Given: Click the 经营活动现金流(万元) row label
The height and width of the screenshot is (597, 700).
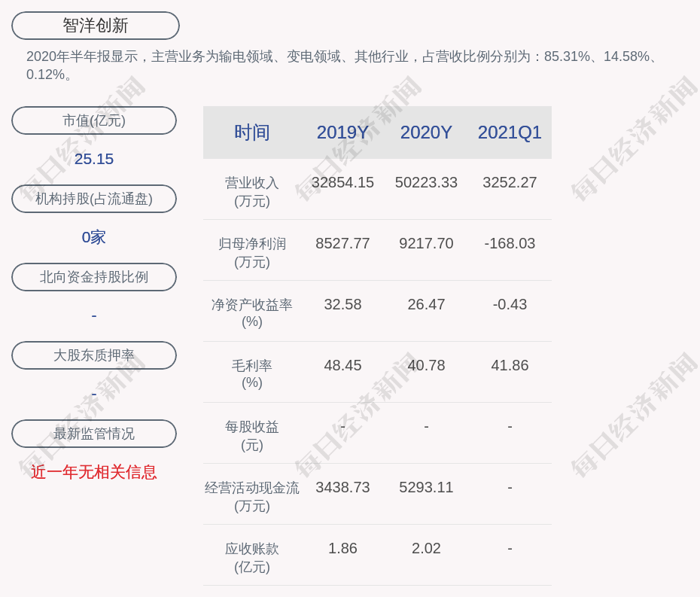Looking at the screenshot, I should click(252, 497).
